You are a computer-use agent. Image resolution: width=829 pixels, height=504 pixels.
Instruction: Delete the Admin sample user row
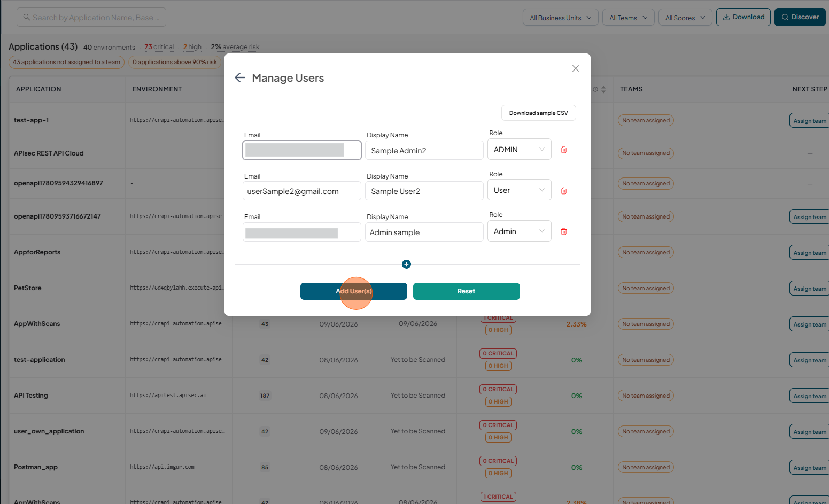point(564,231)
